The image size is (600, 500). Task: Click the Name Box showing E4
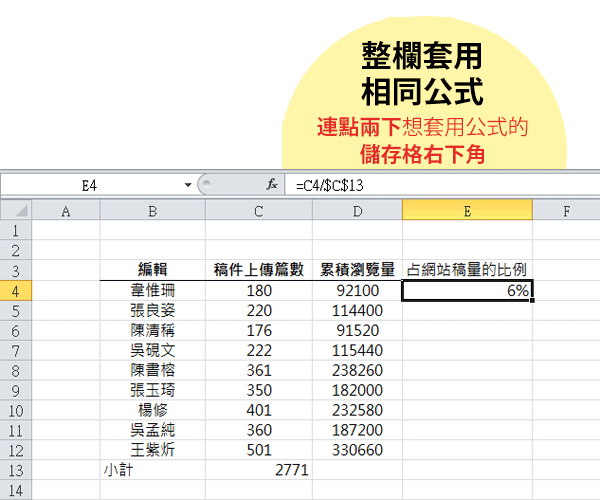[x=90, y=185]
